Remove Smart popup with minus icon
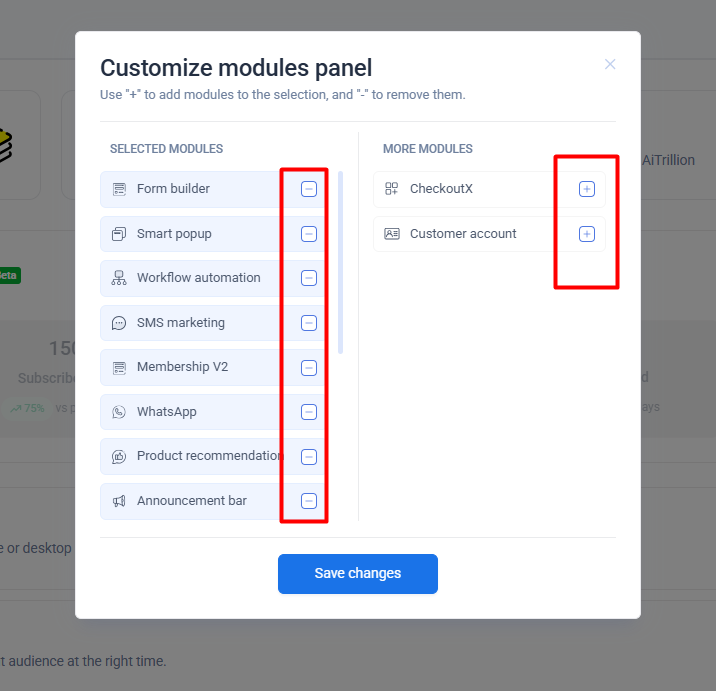Screen dimensions: 716x691 pos(309,234)
